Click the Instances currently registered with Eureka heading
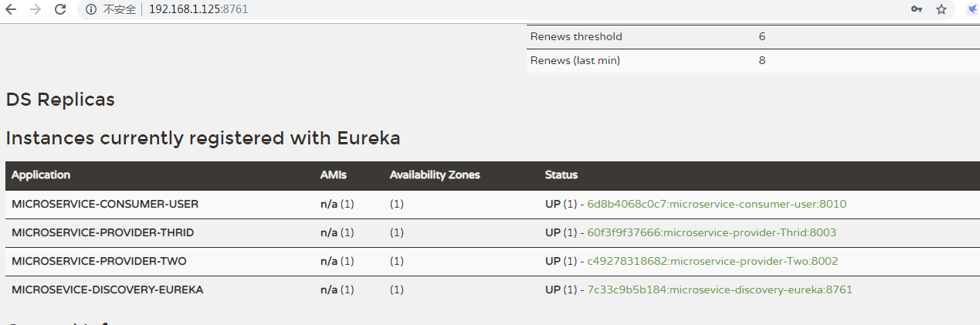 point(203,138)
